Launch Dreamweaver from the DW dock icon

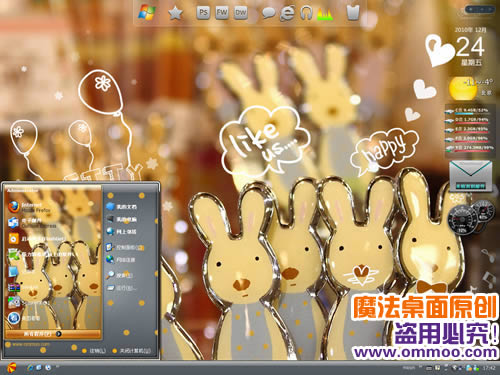(240, 13)
